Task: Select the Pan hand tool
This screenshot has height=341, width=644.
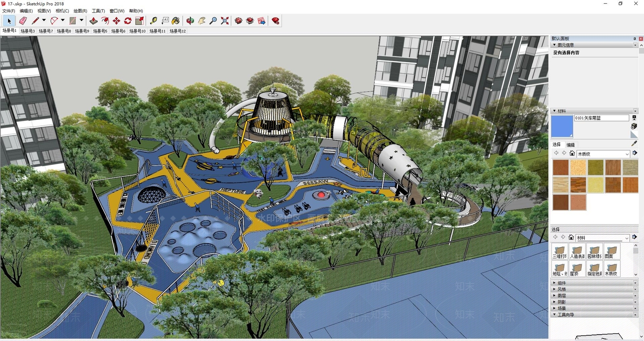Action: point(202,21)
